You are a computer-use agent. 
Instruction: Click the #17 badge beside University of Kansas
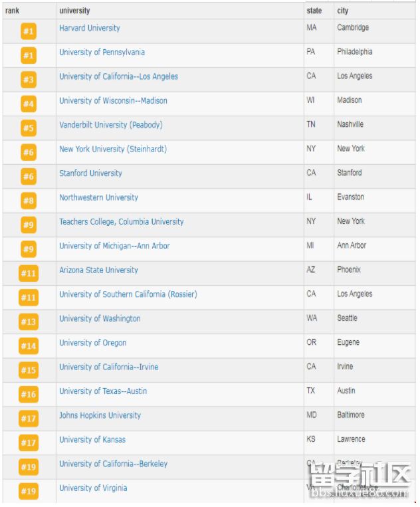point(29,443)
